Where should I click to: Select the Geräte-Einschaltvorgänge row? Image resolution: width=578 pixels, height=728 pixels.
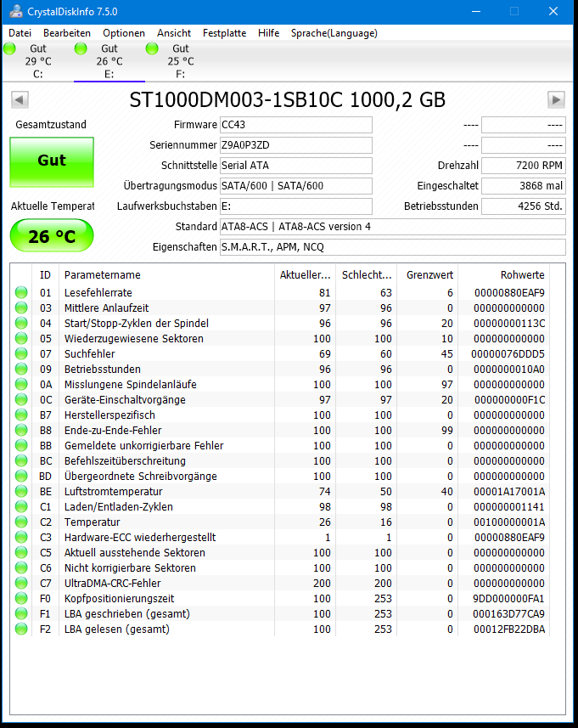[x=280, y=400]
